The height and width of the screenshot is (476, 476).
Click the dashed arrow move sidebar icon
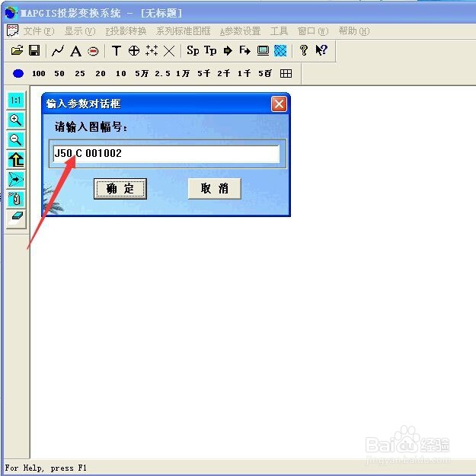point(16,180)
